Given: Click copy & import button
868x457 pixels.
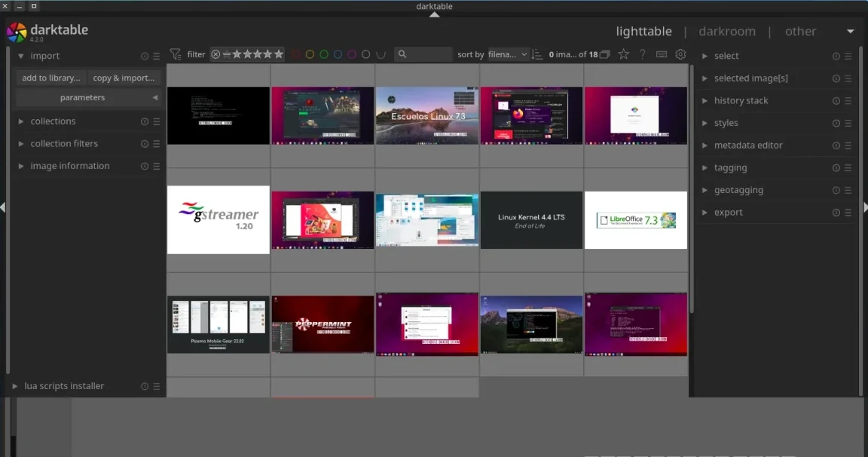Looking at the screenshot, I should coord(124,78).
